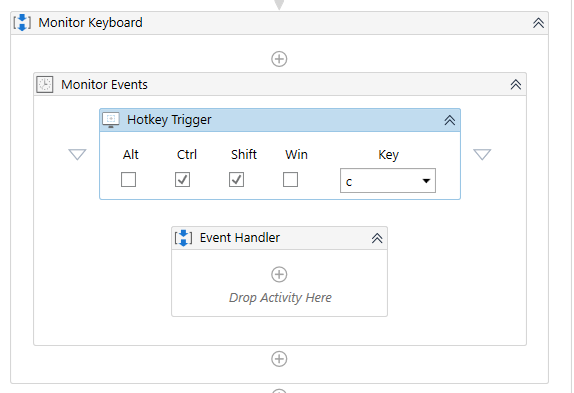This screenshot has width=574, height=393.
Task: Click the Monitor Keyboard sequence icon
Action: pyautogui.click(x=22, y=23)
